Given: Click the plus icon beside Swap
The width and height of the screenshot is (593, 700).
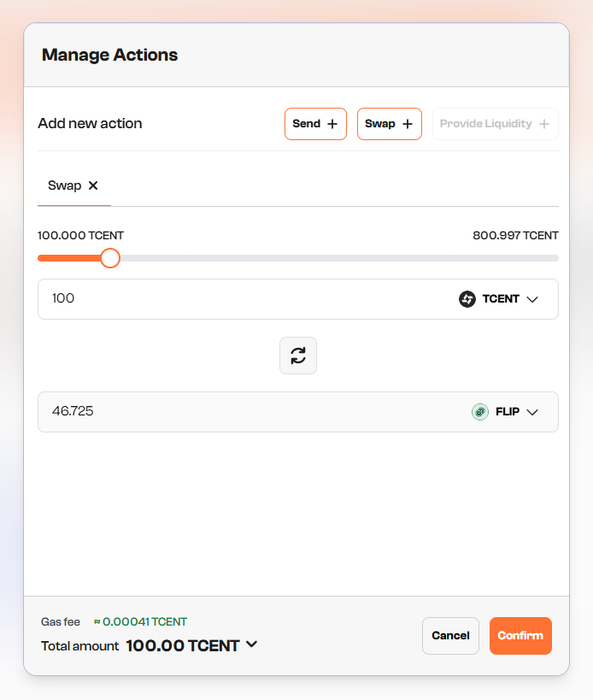Looking at the screenshot, I should [408, 124].
